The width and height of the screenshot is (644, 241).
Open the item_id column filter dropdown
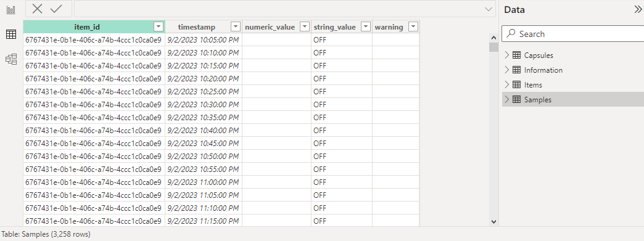pos(159,27)
